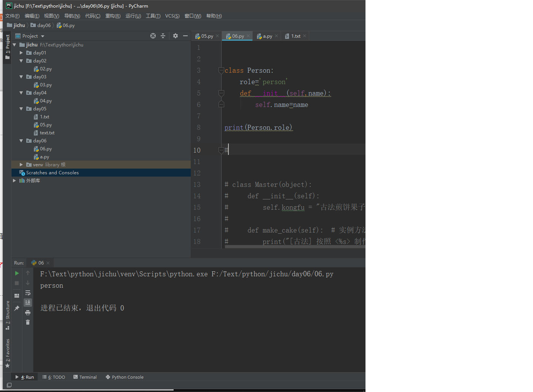Clear run output with trash icon
This screenshot has width=533, height=392.
(28, 322)
